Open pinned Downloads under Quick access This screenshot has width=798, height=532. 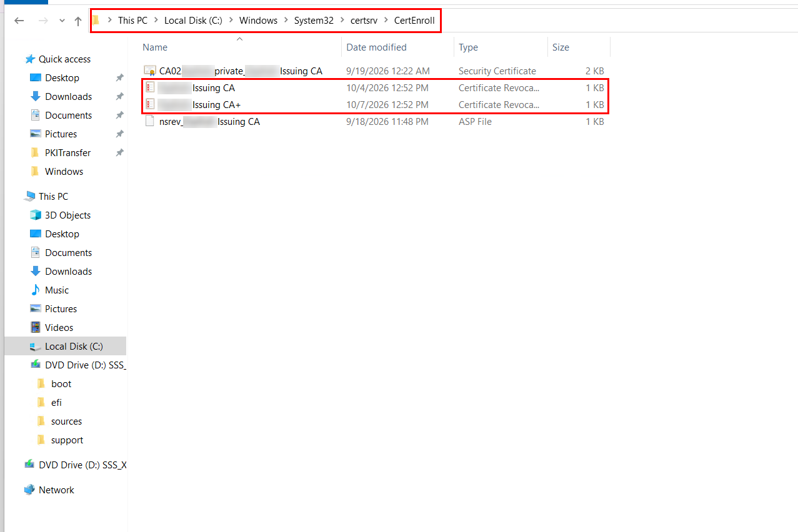[x=68, y=97]
